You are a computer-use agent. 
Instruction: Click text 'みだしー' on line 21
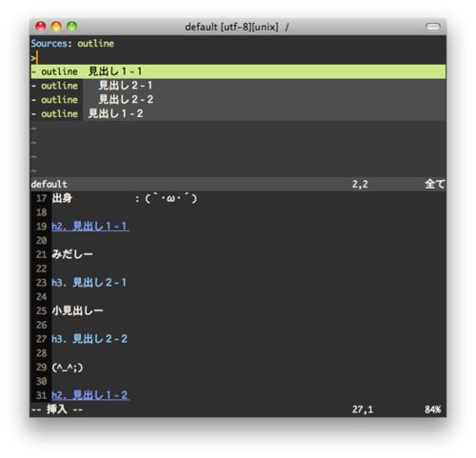(72, 254)
